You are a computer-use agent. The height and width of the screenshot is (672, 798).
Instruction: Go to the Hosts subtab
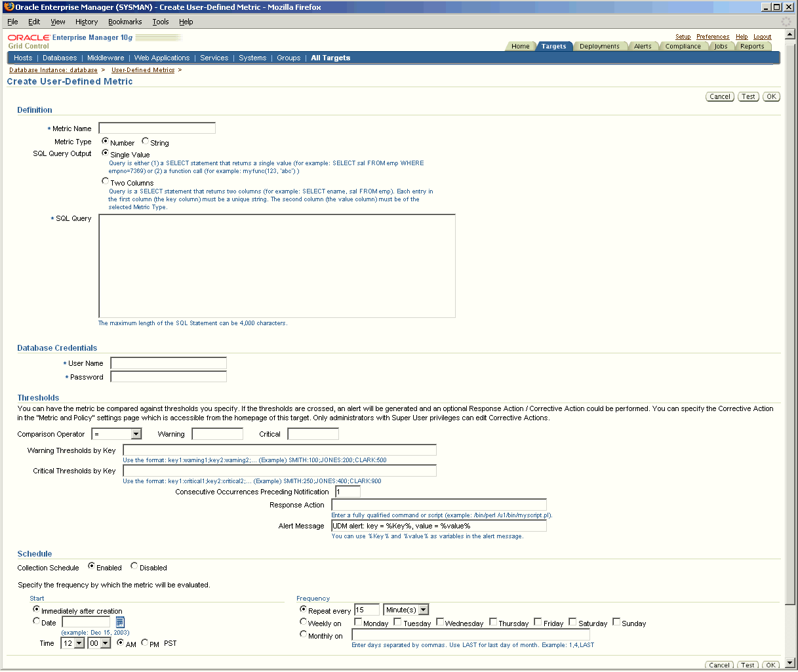[x=23, y=58]
